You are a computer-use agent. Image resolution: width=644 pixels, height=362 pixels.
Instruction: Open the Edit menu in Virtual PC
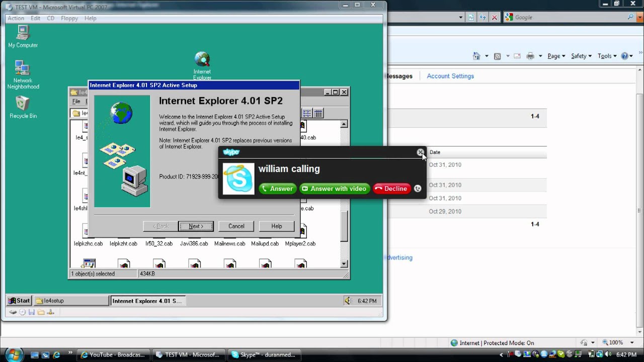point(35,18)
